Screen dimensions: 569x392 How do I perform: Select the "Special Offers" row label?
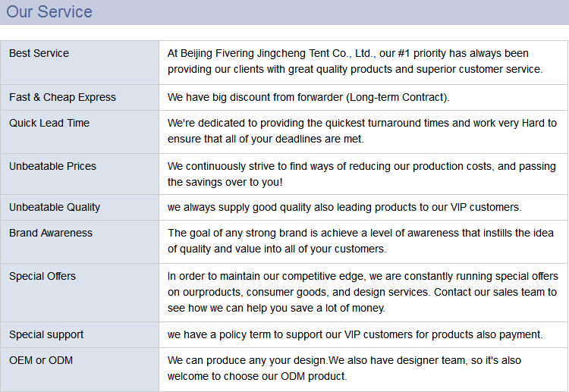coord(42,276)
